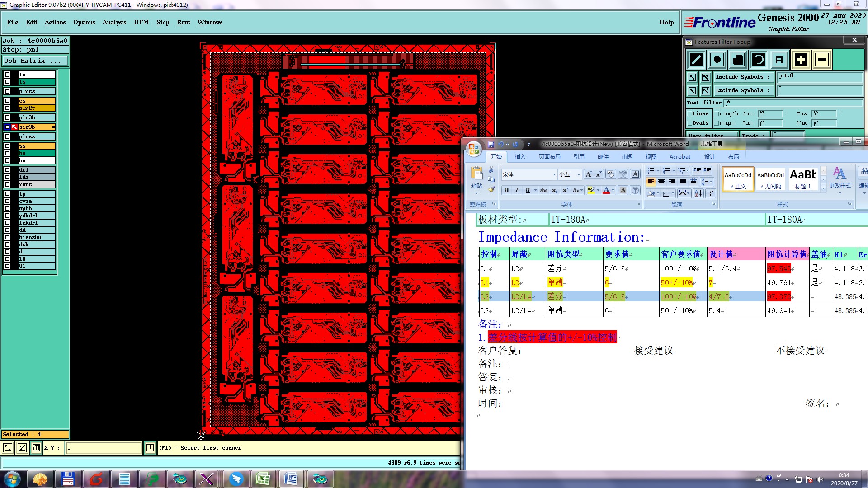868x488 pixels.
Task: Select the line feature filter icon
Action: (696, 60)
